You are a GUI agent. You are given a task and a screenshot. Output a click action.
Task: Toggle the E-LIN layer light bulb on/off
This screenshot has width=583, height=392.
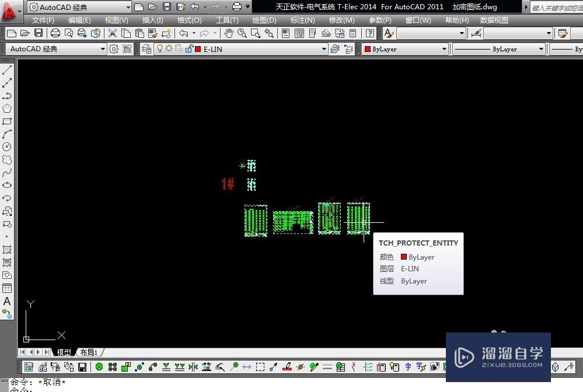[x=159, y=49]
